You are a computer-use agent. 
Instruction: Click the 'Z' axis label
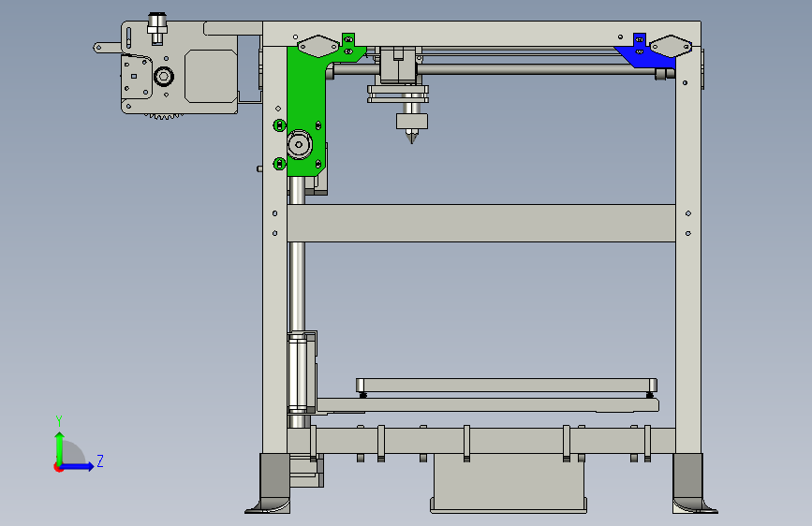[100, 460]
